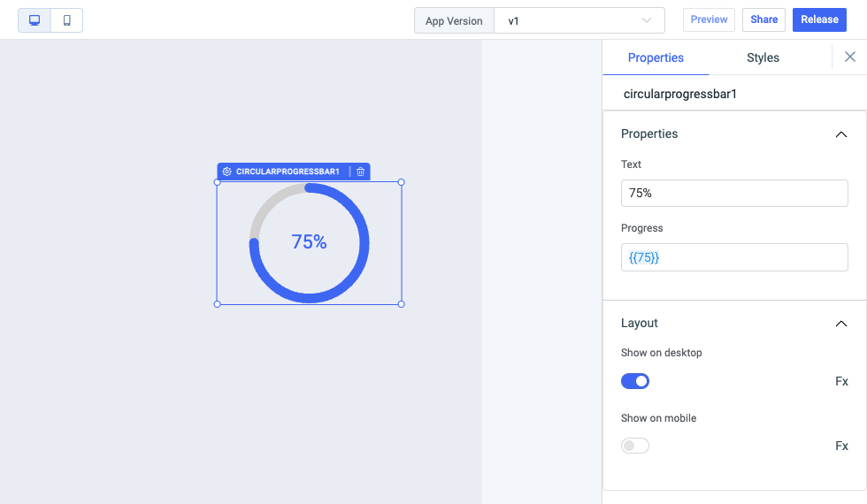Click the Preview button

[709, 19]
